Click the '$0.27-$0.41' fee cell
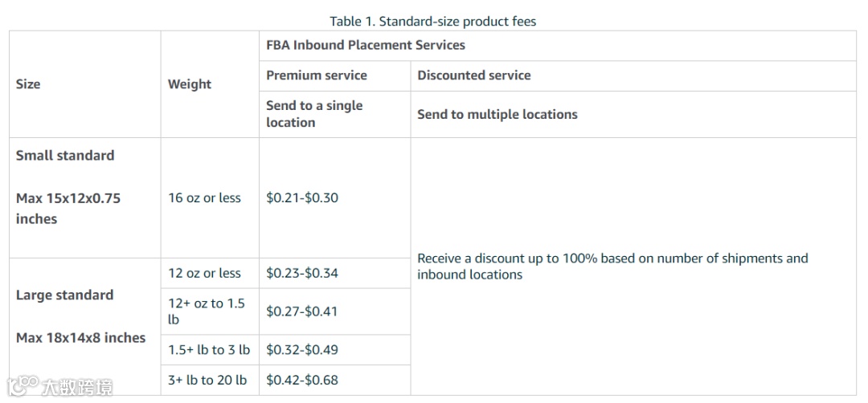 click(302, 311)
